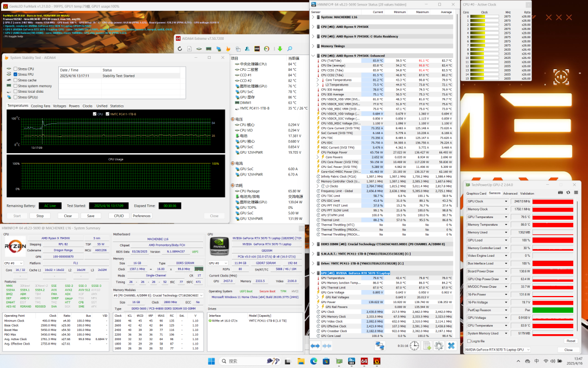Click the AIDA64 green download arrow icon
The image size is (588, 368).
[280, 49]
